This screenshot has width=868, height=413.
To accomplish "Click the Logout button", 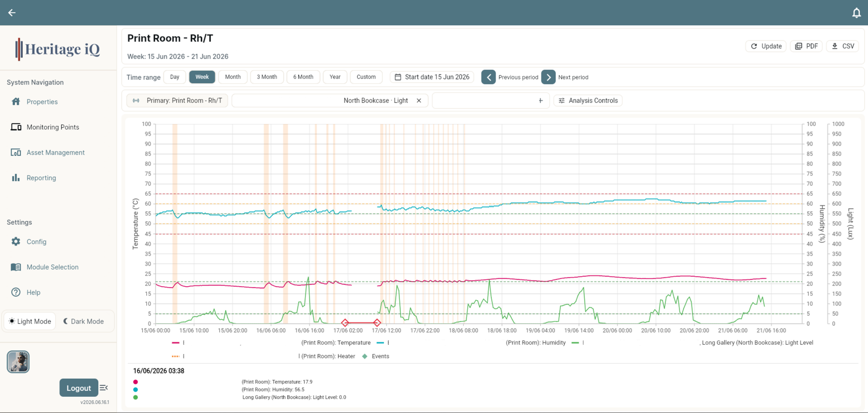I will click(x=79, y=388).
